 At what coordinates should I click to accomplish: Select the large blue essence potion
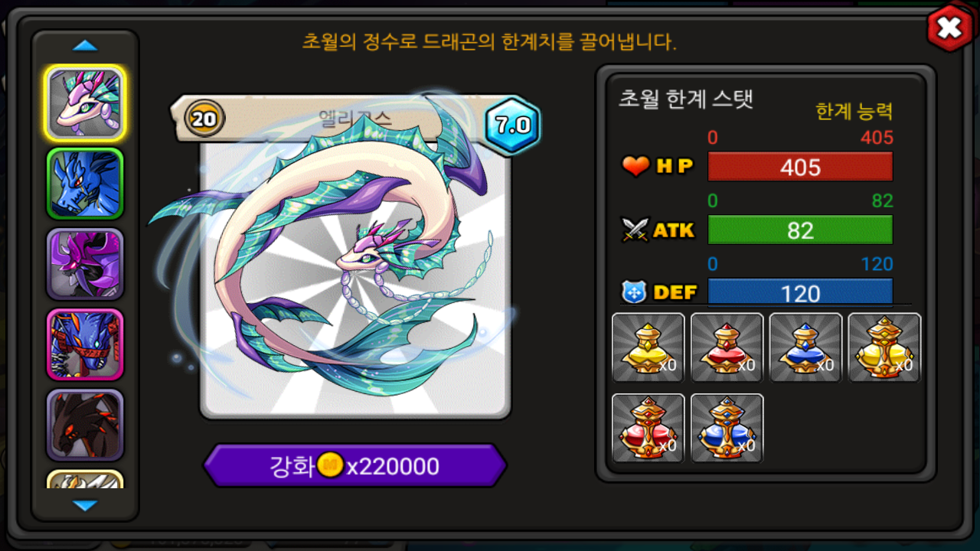(727, 428)
